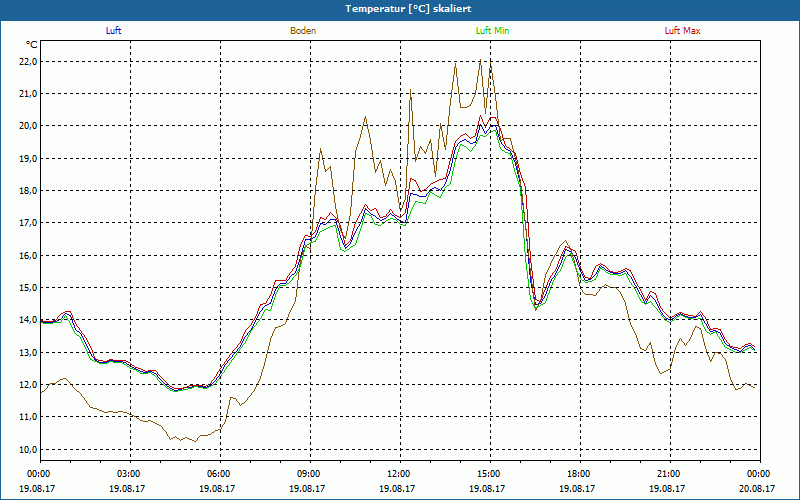800x500 pixels.
Task: Click the 'Luft Max' legend label
Action: coord(682,31)
